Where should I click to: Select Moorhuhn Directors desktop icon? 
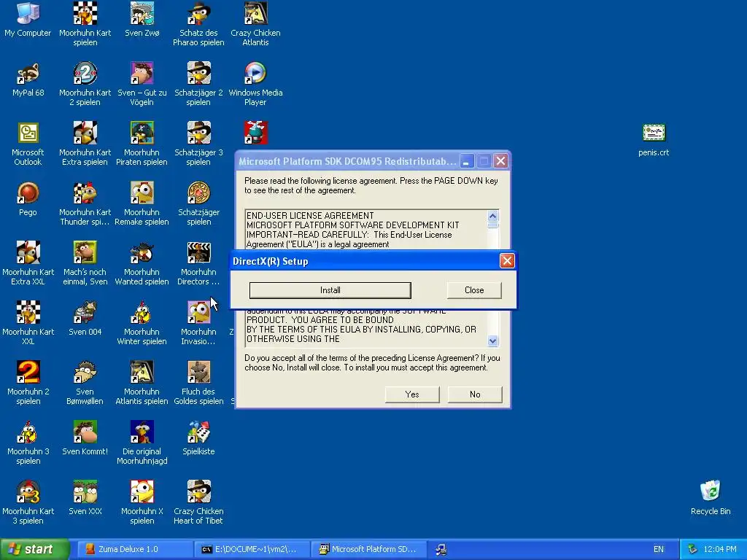click(198, 263)
